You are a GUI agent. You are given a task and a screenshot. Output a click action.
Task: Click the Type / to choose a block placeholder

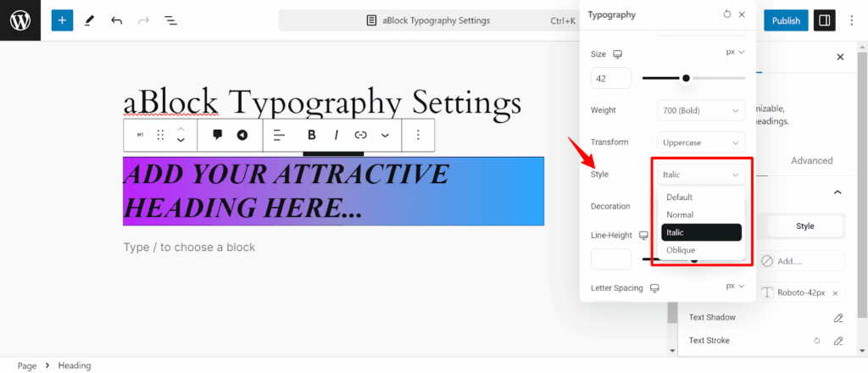click(x=189, y=248)
